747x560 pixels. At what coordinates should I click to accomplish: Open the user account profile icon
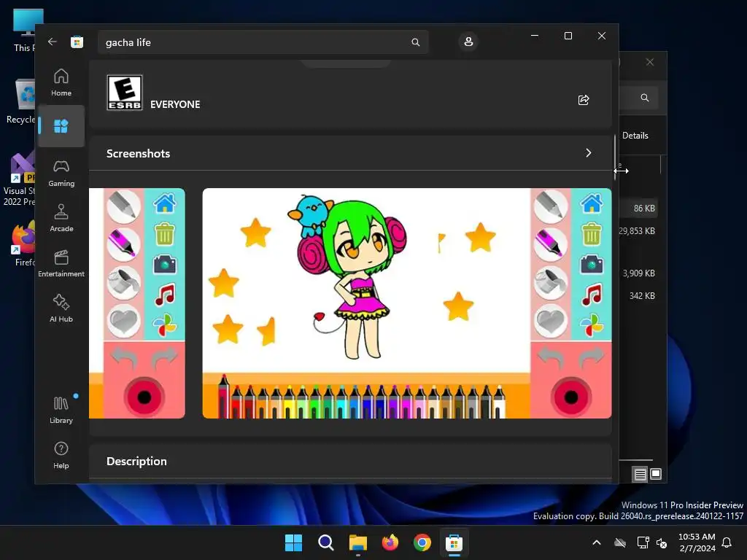468,42
